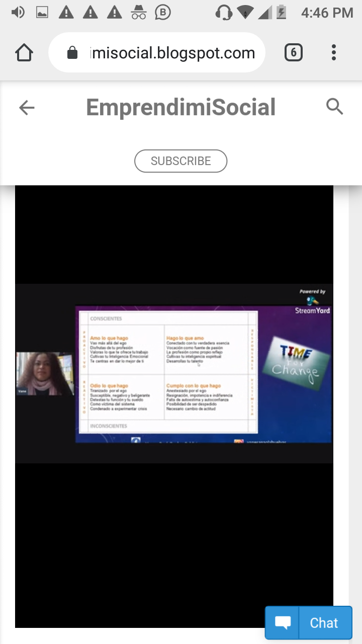Image resolution: width=362 pixels, height=644 pixels.
Task: Click the SUBSCRIBE button
Action: pos(181,161)
